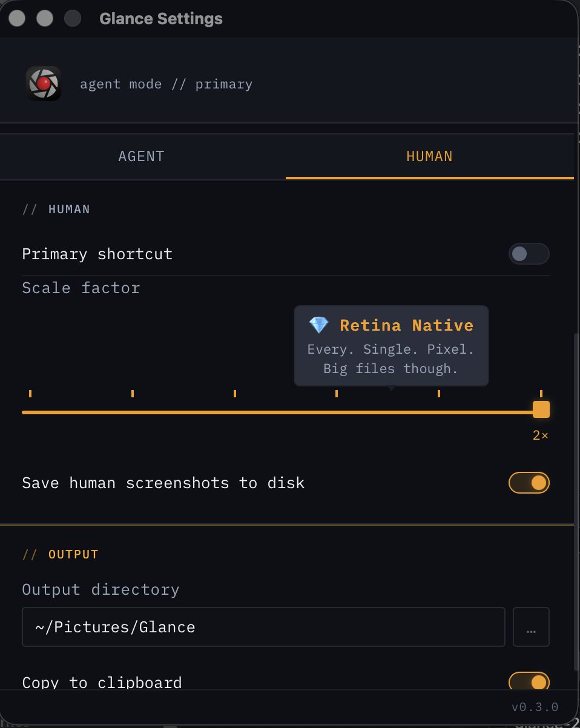Viewport: 580px width, 728px height.
Task: Open the output directory browse button
Action: point(531,627)
